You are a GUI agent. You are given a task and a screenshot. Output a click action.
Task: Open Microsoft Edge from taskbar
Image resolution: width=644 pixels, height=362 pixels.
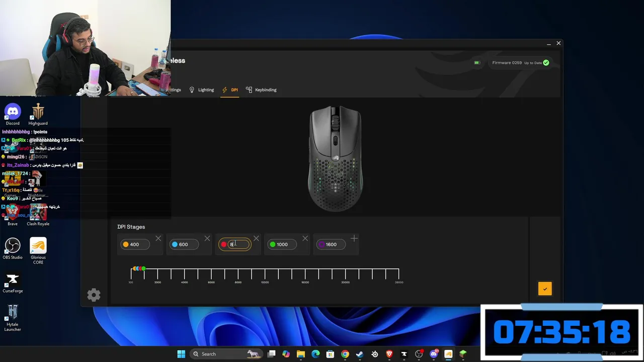point(315,354)
